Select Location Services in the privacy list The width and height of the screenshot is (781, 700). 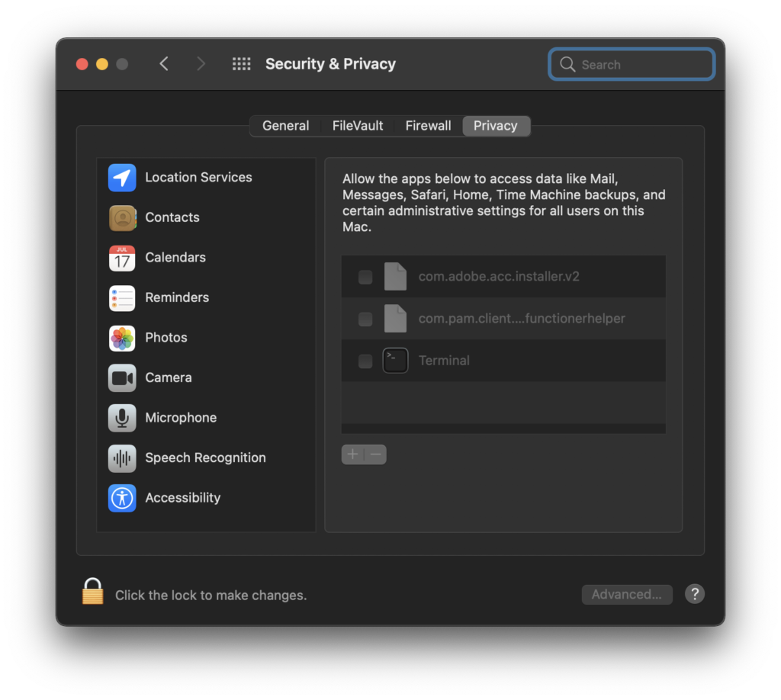coord(198,177)
